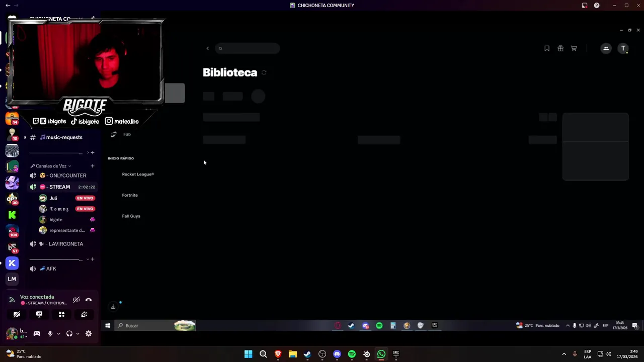Viewport: 644px width, 362px height.
Task: Open the LM server
Action: pos(12,279)
